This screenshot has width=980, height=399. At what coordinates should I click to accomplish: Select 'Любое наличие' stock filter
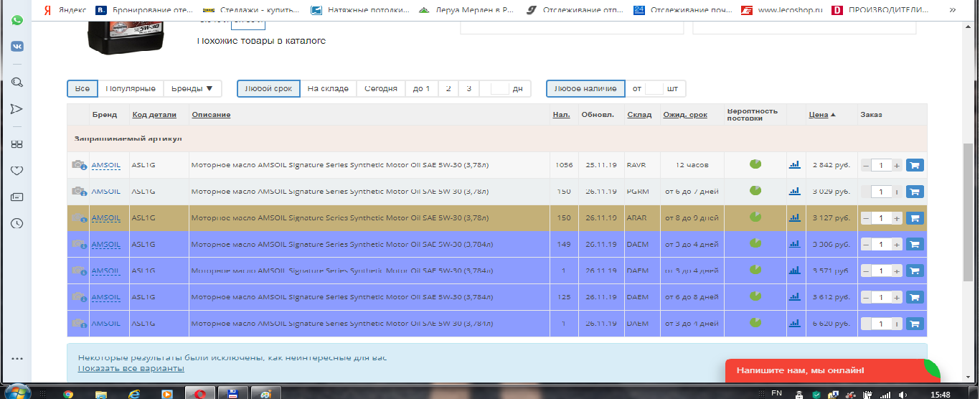(585, 88)
